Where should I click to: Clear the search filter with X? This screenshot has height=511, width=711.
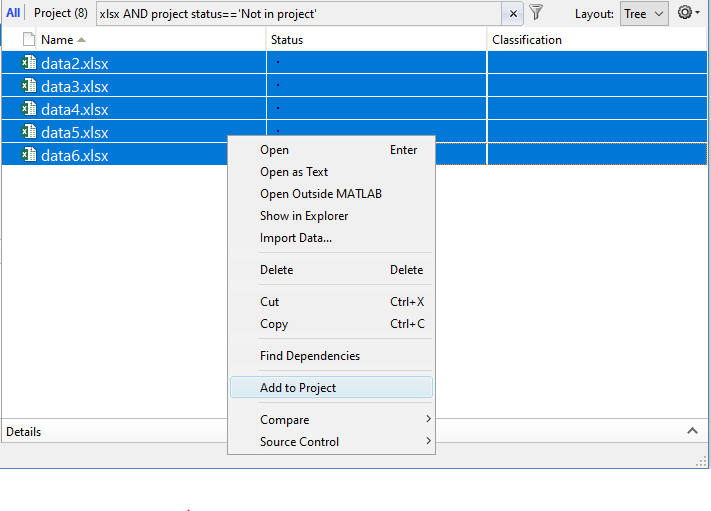click(513, 14)
